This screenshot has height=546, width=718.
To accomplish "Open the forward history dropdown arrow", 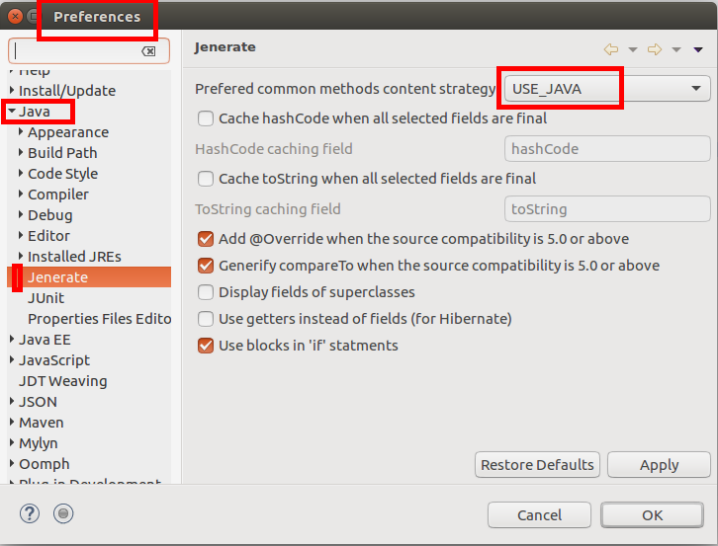I will click(676, 49).
